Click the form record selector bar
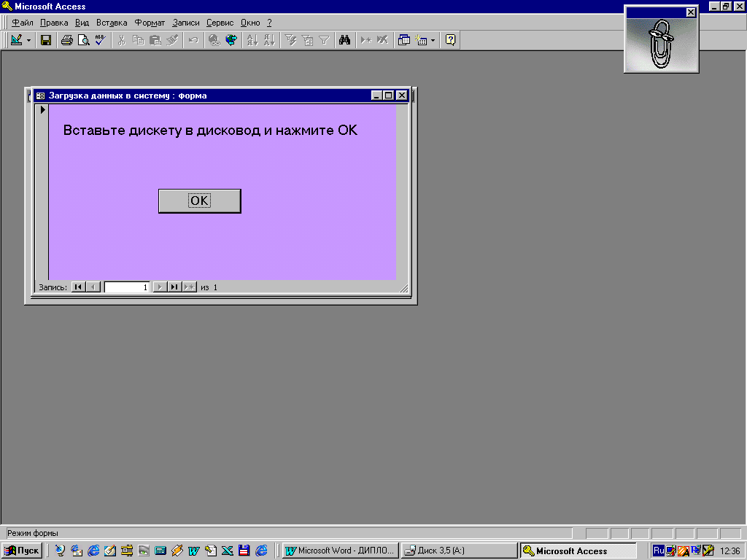Image resolution: width=747 pixels, height=560 pixels. pos(42,192)
